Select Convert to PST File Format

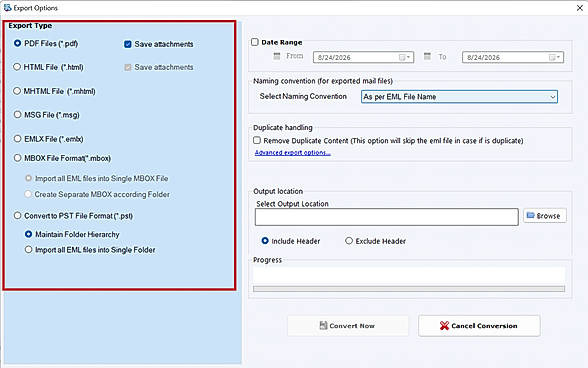[x=17, y=216]
